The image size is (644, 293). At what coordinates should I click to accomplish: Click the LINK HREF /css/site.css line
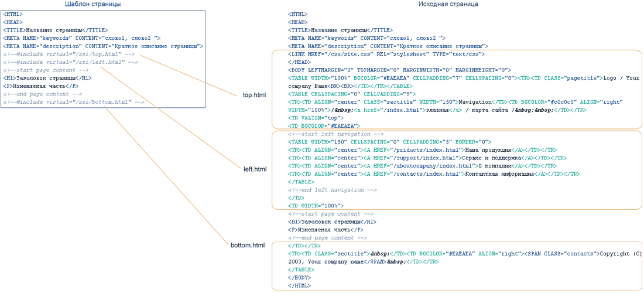(x=386, y=54)
